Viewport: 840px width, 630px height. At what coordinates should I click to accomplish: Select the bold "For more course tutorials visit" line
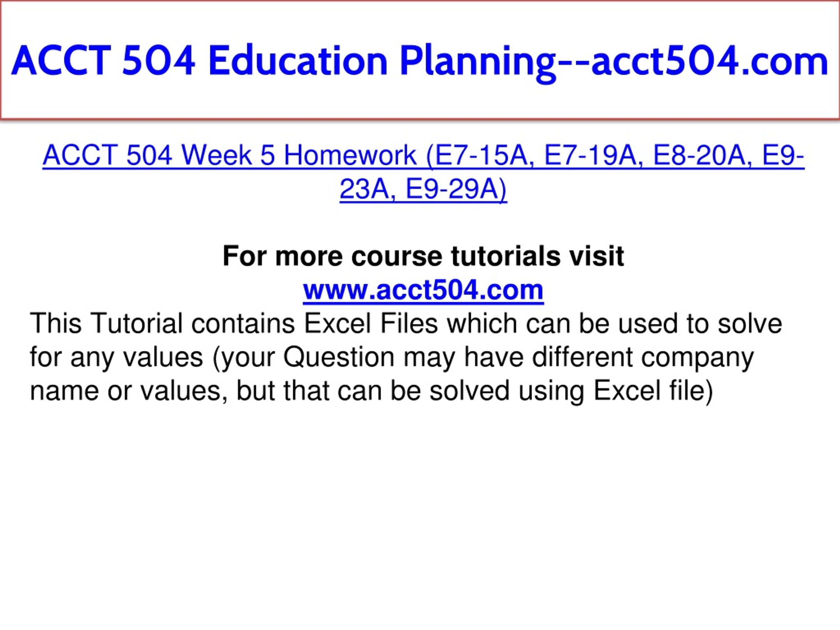tap(423, 256)
